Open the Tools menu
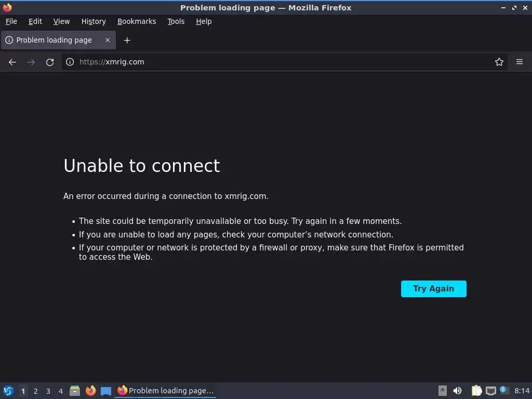 (x=176, y=21)
